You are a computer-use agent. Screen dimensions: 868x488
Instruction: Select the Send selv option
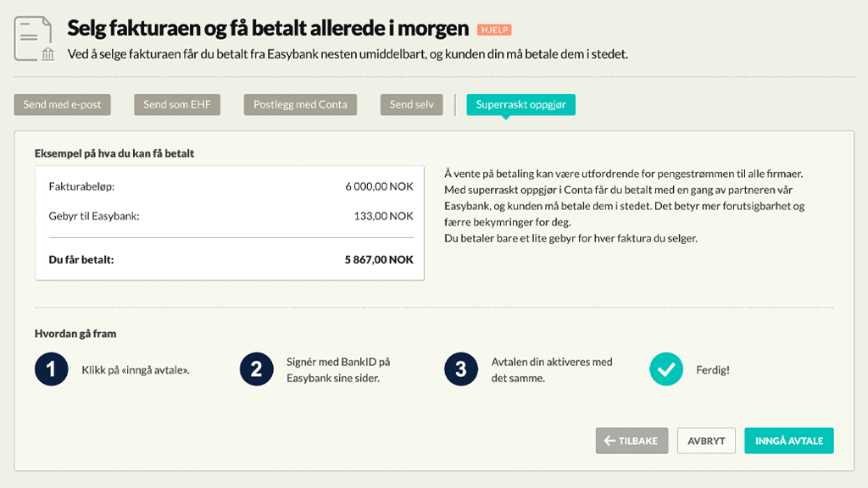pos(411,104)
